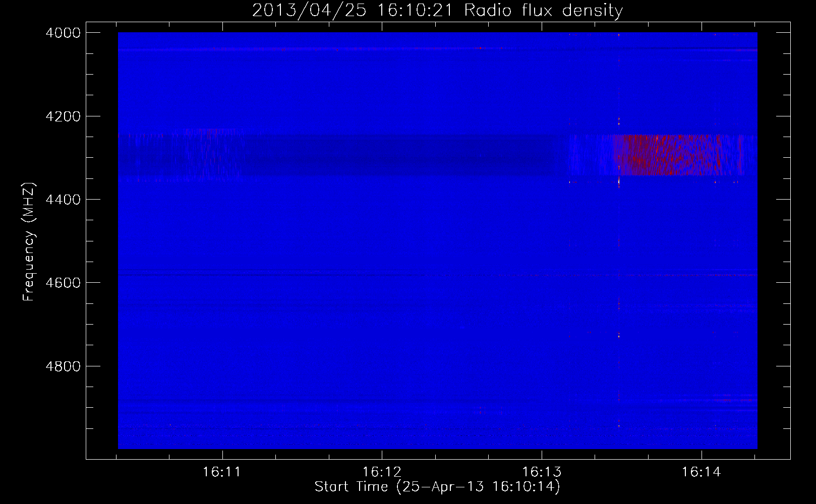Click the 16:11 time tick label
Viewport: 816px width, 504px height.
coord(222,472)
